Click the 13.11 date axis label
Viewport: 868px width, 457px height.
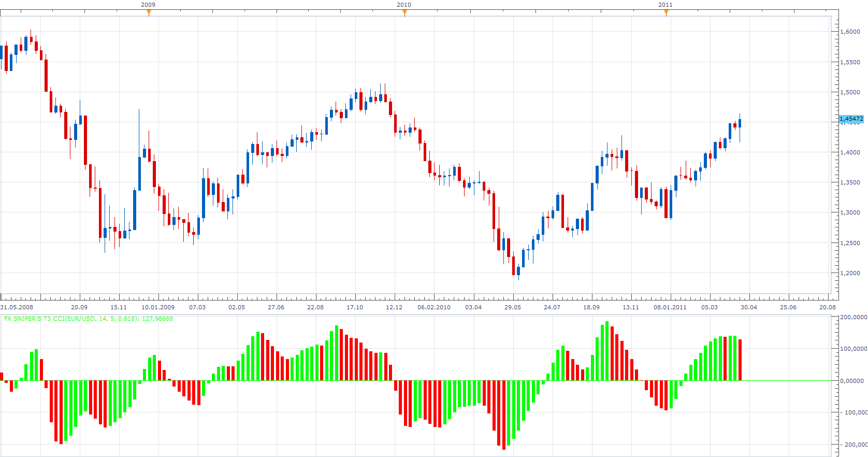(631, 307)
